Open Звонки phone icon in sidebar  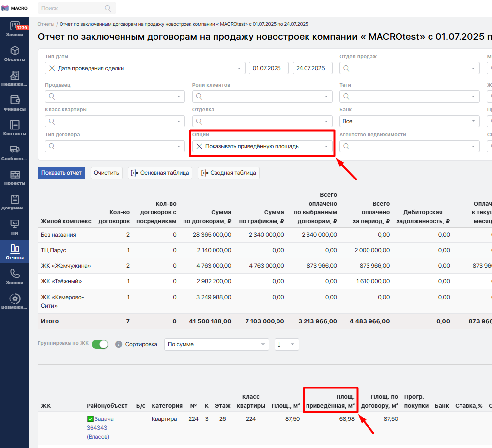14,277
